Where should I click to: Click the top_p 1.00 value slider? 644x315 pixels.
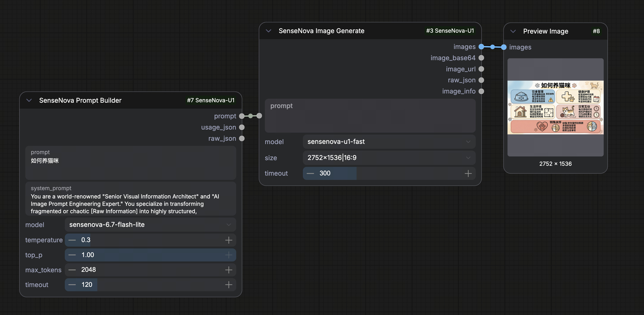(x=150, y=255)
